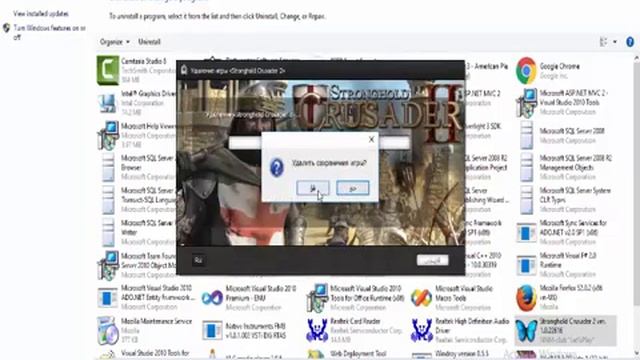Open the help question-mark icon in toolbar
640x360 pixels.
[630, 42]
